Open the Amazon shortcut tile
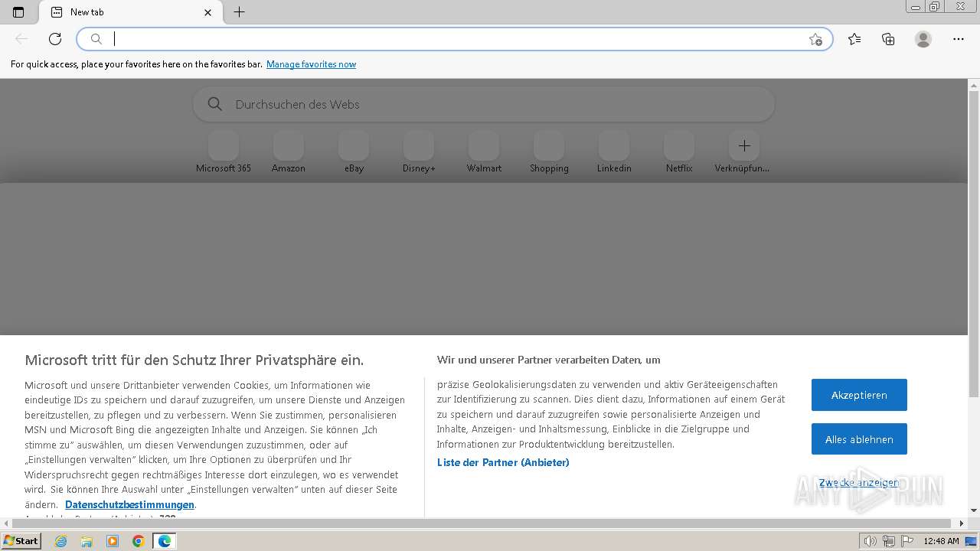Viewport: 980px width, 551px height. click(289, 152)
